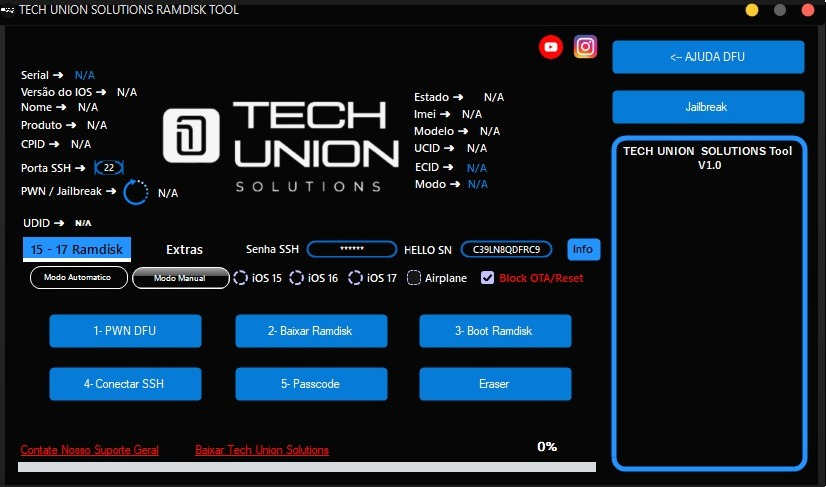This screenshot has height=487, width=826.
Task: Select the iOS 16 radio option
Action: point(297,278)
